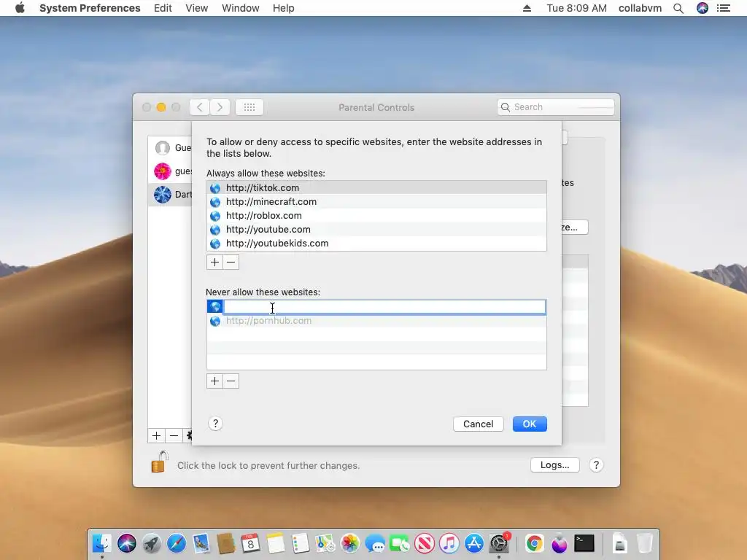Show all preferences grid button
The width and height of the screenshot is (747, 560).
tap(249, 107)
